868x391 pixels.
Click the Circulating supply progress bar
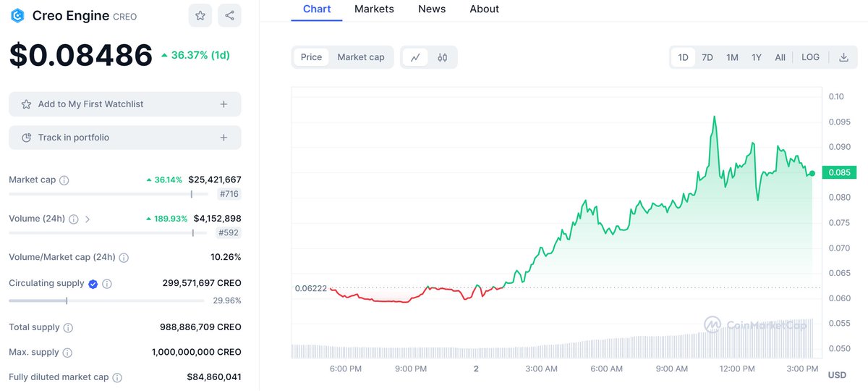pyautogui.click(x=107, y=300)
